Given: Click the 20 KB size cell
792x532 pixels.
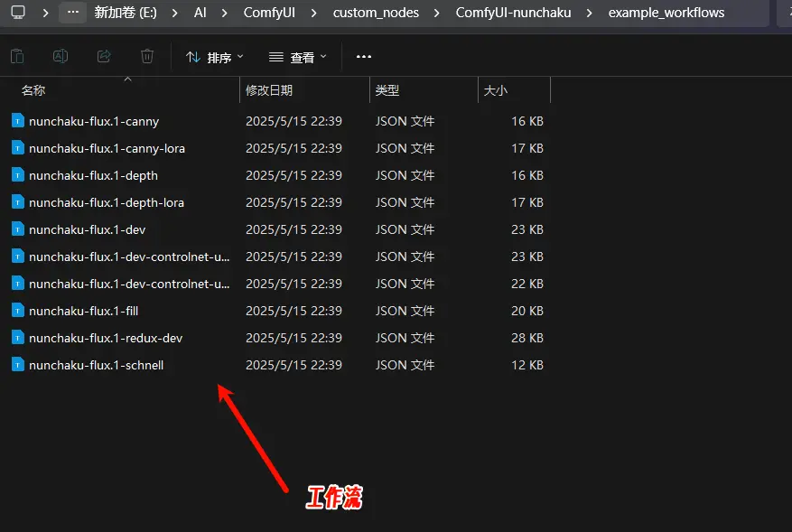Looking at the screenshot, I should 527,312.
